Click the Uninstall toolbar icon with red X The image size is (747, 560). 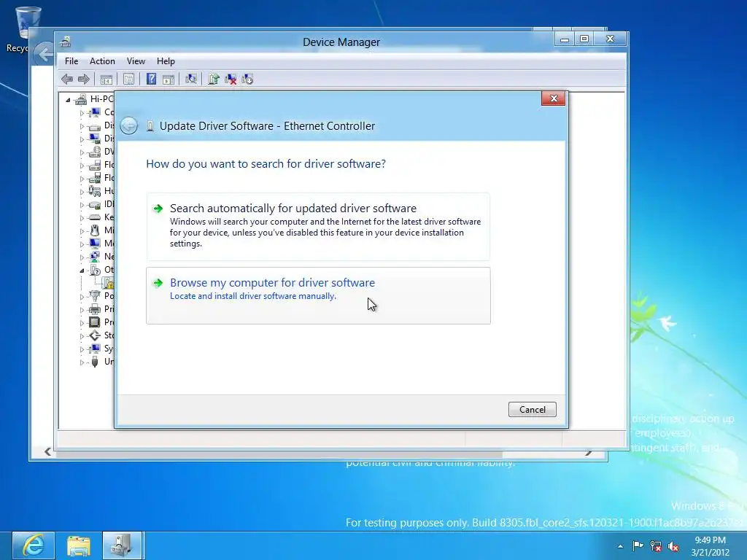231,79
